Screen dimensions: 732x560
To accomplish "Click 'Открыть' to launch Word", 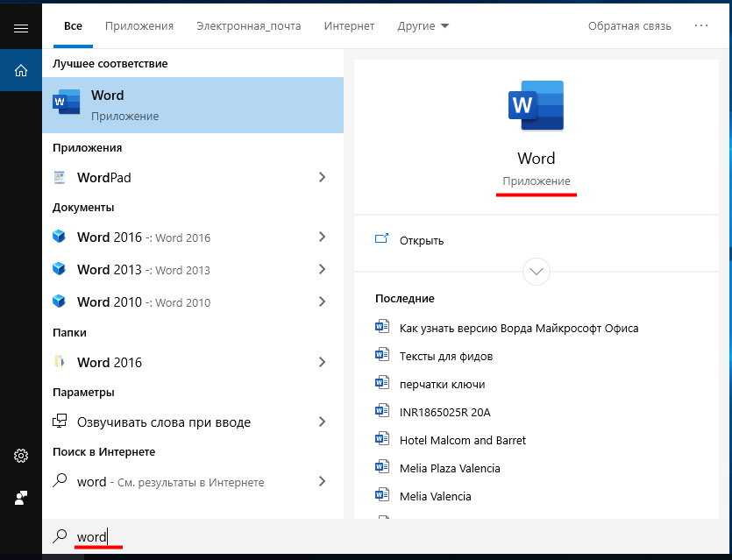I will (x=422, y=241).
